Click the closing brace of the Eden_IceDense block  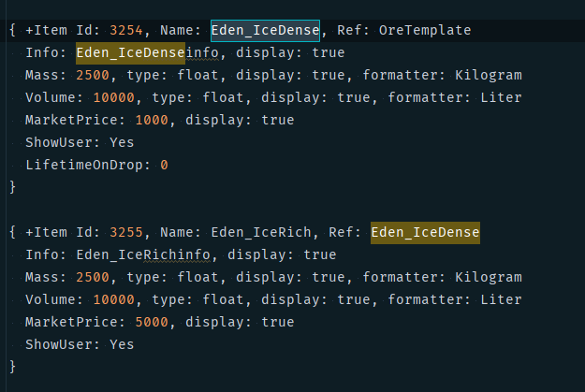click(x=13, y=187)
